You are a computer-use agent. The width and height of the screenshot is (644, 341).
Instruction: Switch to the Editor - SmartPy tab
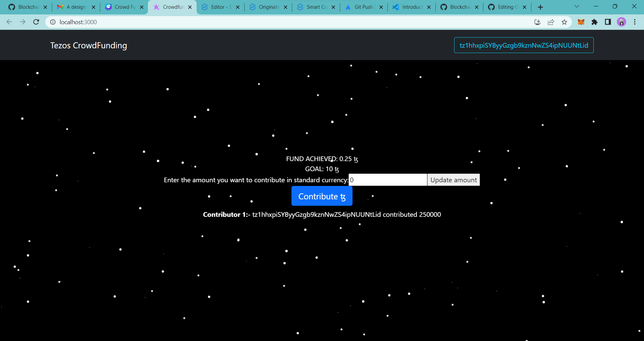(218, 7)
